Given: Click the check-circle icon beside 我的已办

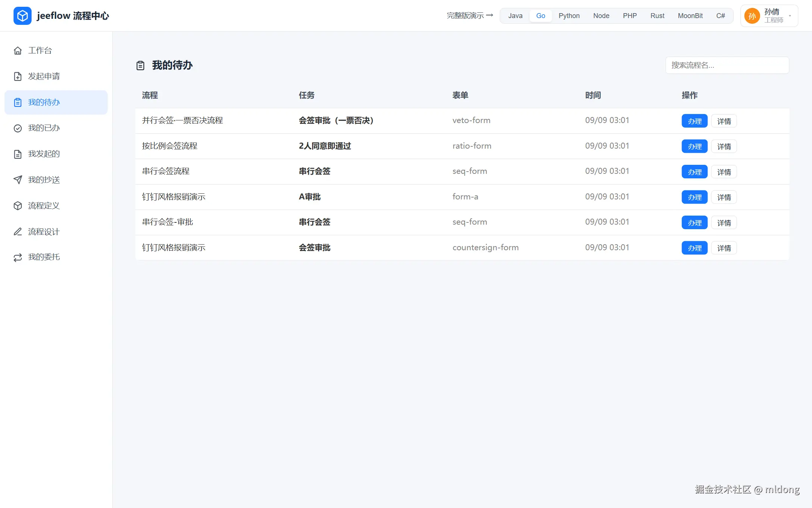Looking at the screenshot, I should point(18,128).
